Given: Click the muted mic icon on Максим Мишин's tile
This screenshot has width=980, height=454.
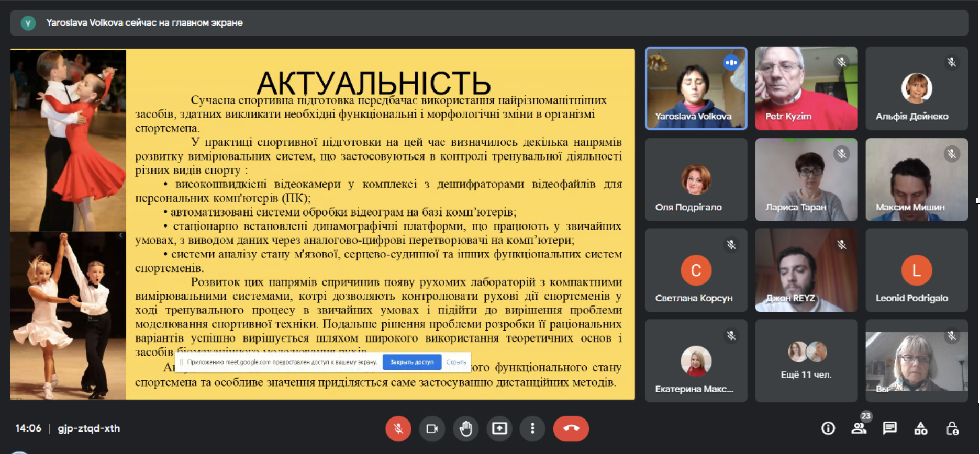Looking at the screenshot, I should click(952, 154).
